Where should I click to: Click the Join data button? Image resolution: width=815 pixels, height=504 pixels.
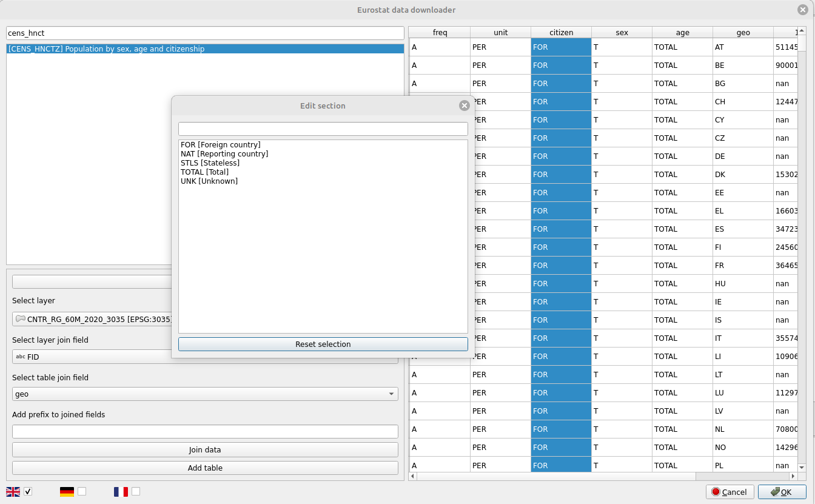(205, 450)
